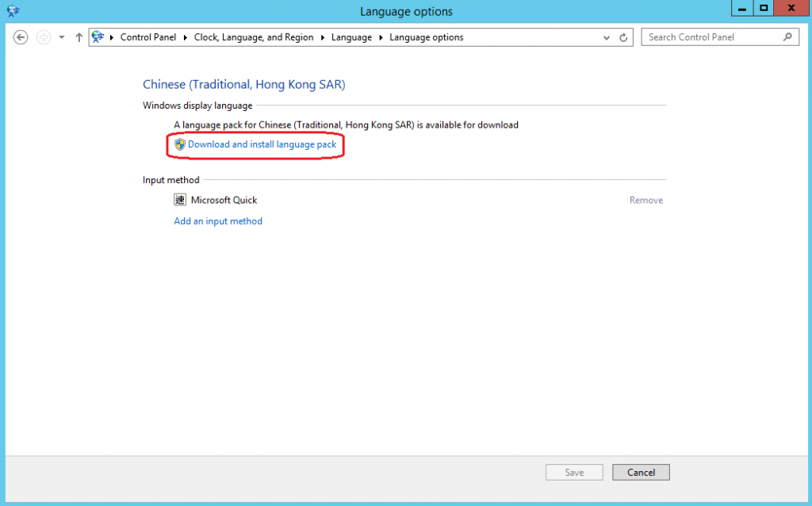
Task: Open the Language breadcrumb
Action: (x=351, y=37)
